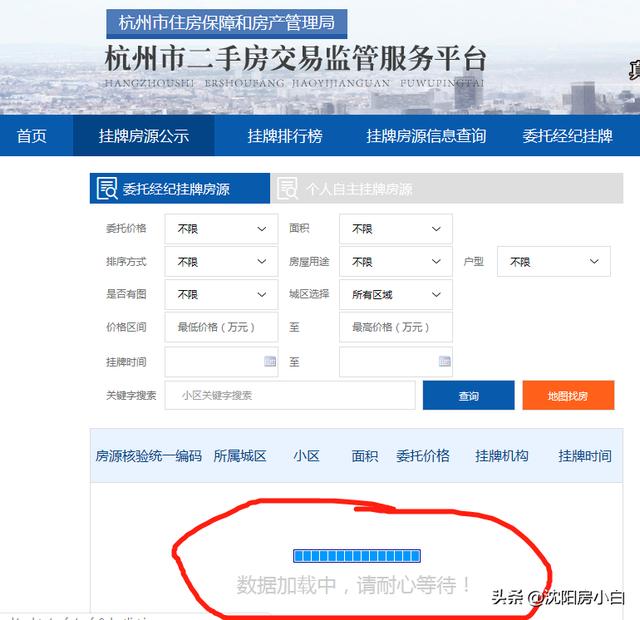Click the blue 查询 button
The height and width of the screenshot is (620, 640).
(x=468, y=396)
